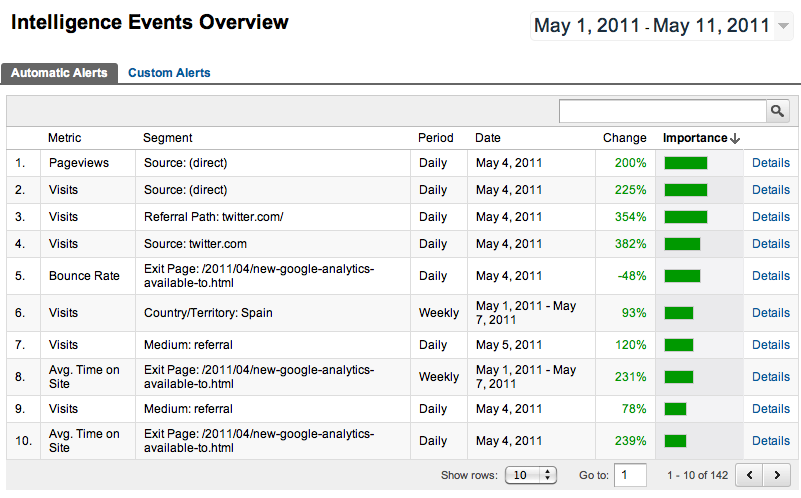Click the search magnifier icon
This screenshot has height=498, width=801.
[x=777, y=111]
